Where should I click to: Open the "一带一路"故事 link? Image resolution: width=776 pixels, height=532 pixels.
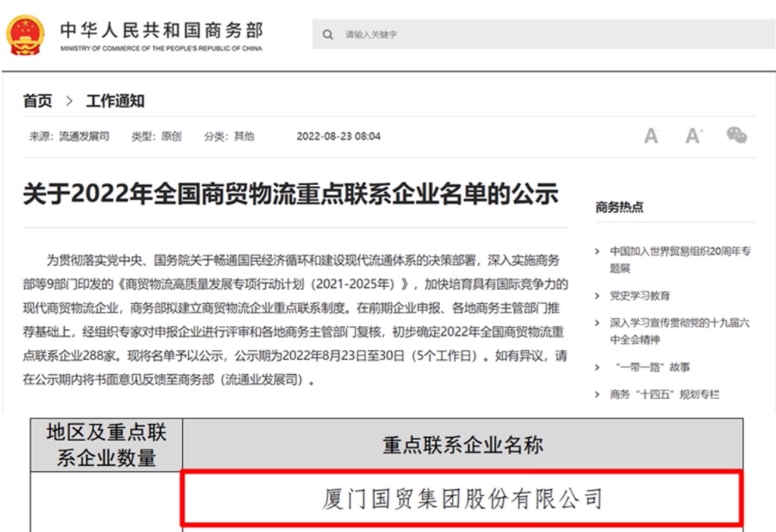tap(652, 367)
